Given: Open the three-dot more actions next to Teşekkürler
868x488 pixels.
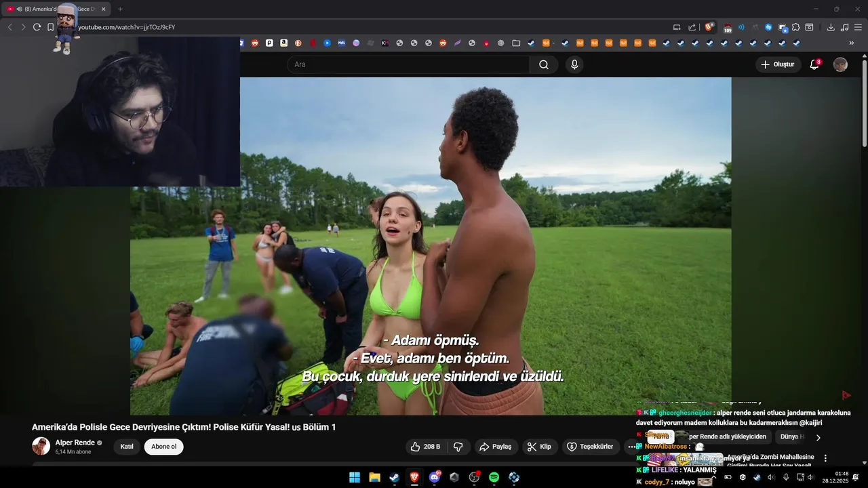Looking at the screenshot, I should click(631, 447).
